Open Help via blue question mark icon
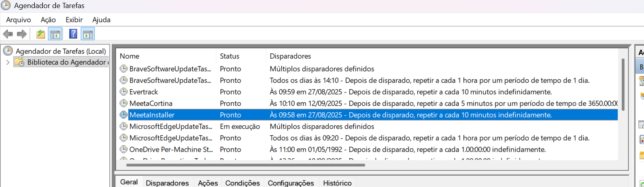This screenshot has width=644, height=187. click(x=73, y=34)
